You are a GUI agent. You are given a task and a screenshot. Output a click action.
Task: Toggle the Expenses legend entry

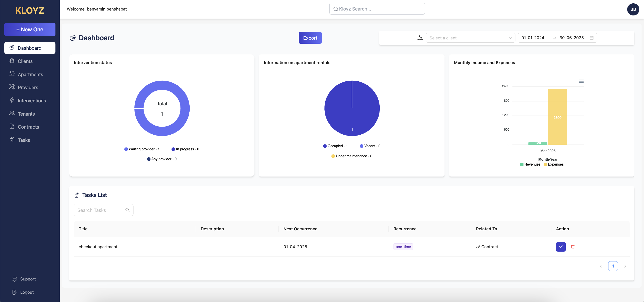click(x=553, y=164)
